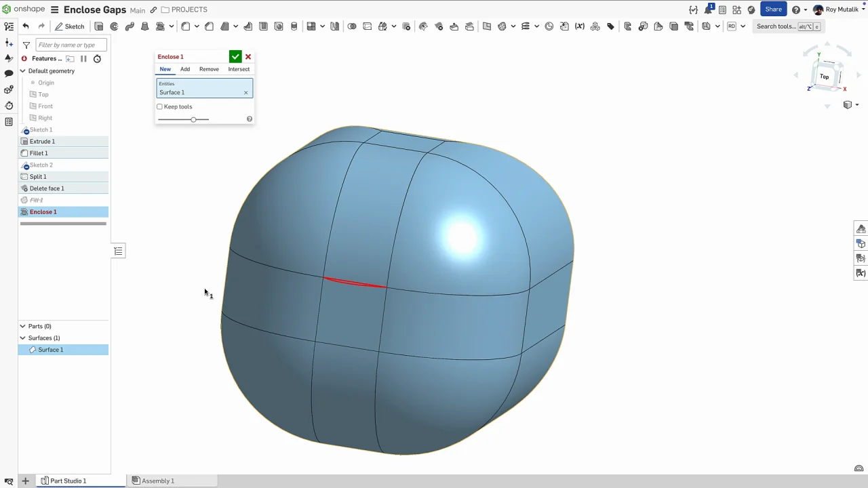Expand the Parts (0) section
868x488 pixels.
[x=22, y=327]
